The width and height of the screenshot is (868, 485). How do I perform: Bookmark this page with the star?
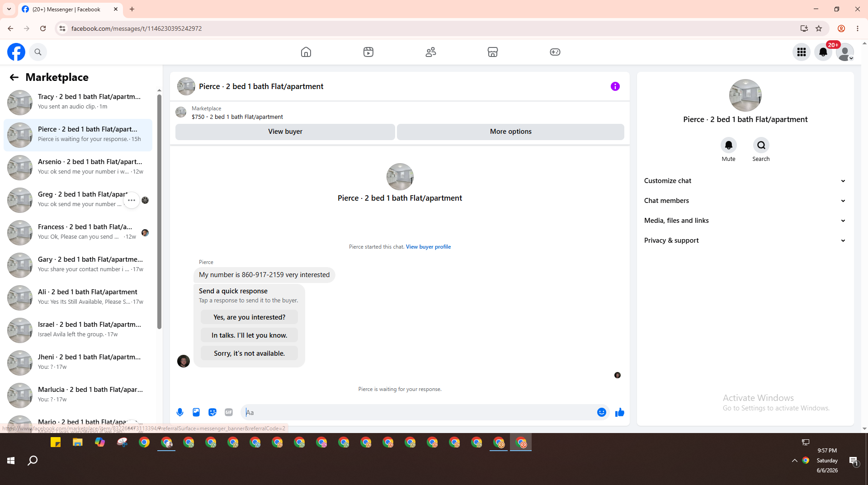coord(819,28)
